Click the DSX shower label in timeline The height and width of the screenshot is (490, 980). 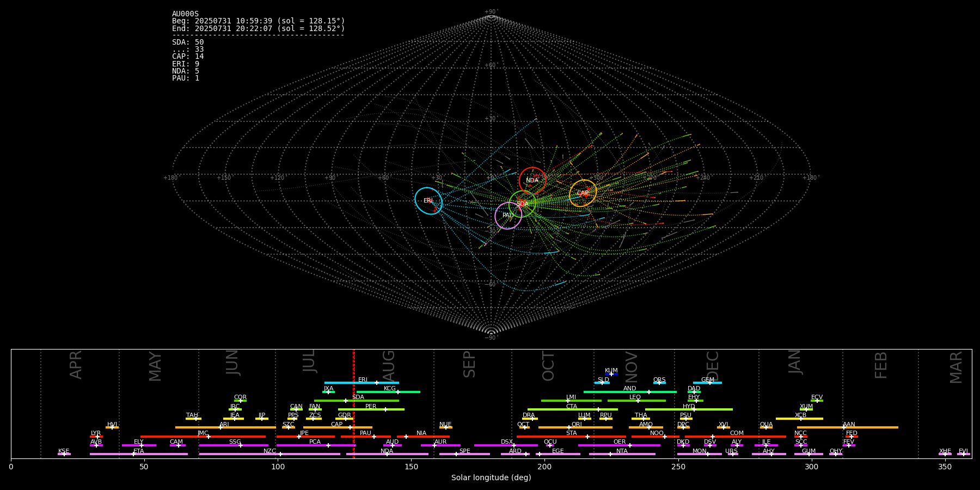[x=507, y=442]
